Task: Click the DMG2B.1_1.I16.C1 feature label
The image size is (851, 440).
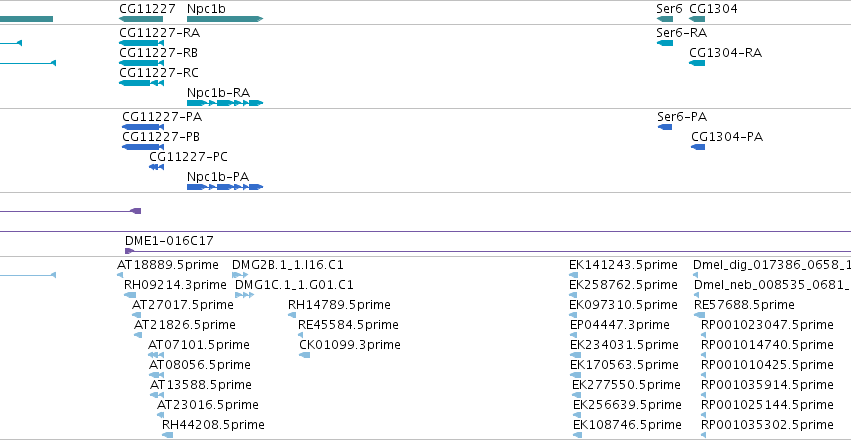Action: 288,265
